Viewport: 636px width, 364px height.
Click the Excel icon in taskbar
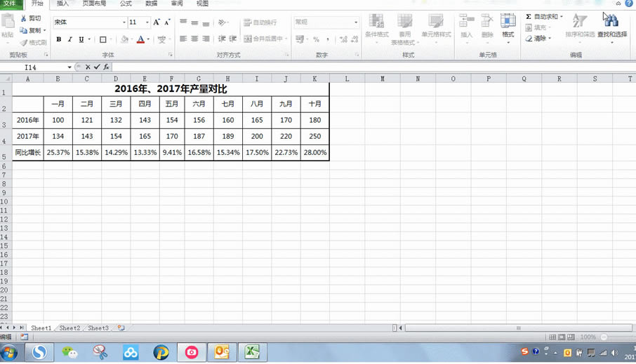252,352
